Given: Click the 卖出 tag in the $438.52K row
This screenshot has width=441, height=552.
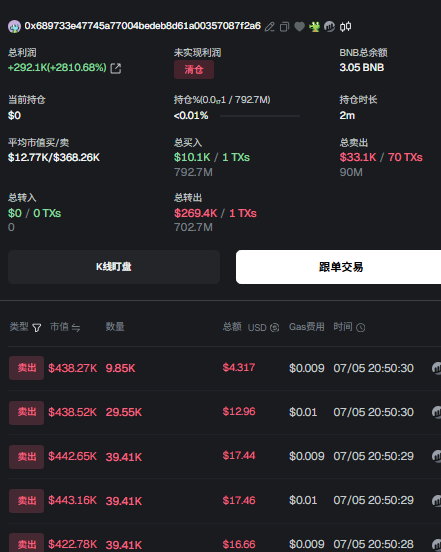Looking at the screenshot, I should click(x=26, y=413).
